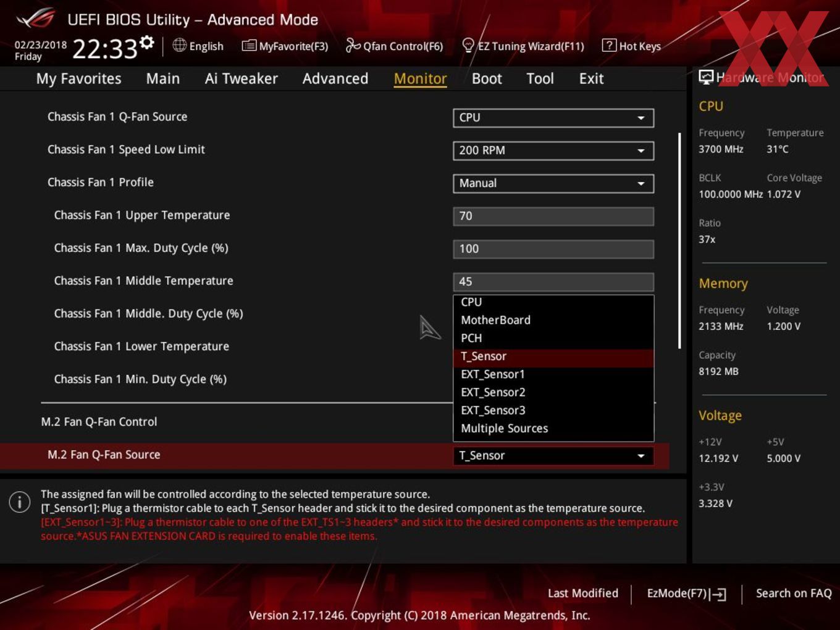Click the ROG logo
This screenshot has height=630, width=840.
coord(35,19)
